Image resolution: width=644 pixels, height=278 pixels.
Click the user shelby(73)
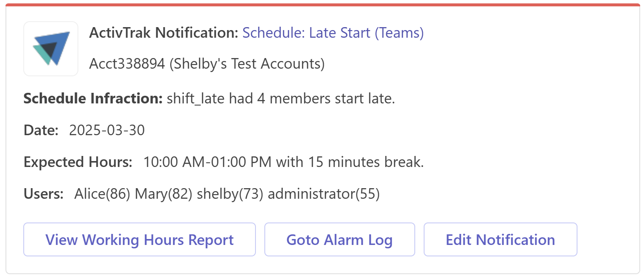point(230,194)
